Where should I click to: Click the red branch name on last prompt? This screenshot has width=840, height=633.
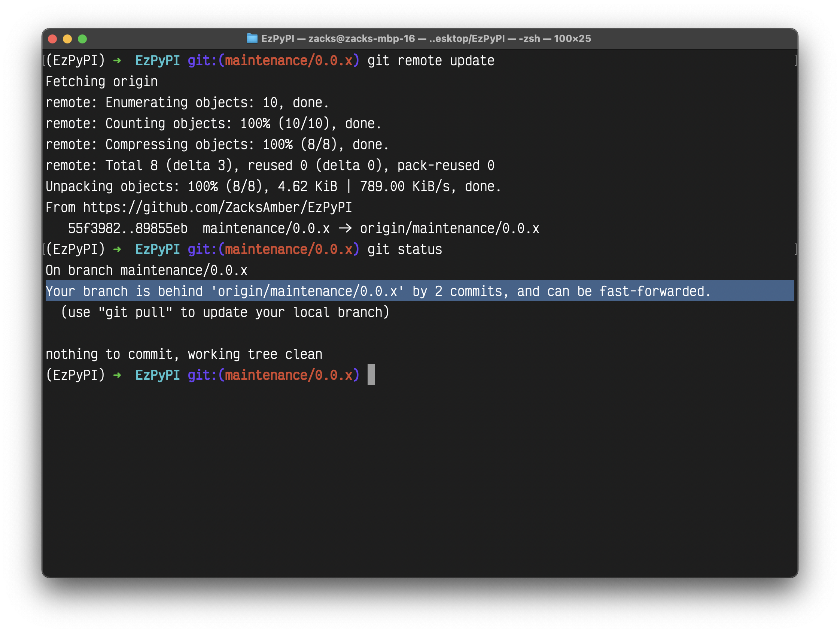pyautogui.click(x=289, y=375)
